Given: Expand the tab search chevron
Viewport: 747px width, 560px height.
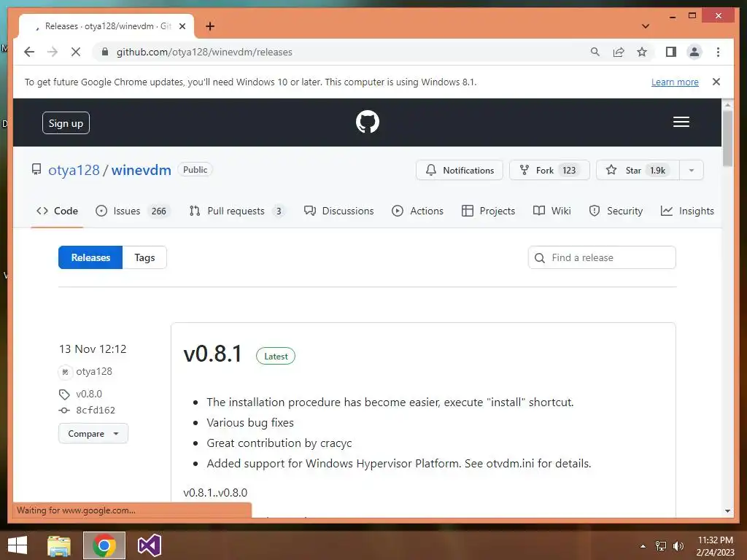Looking at the screenshot, I should coord(646,26).
